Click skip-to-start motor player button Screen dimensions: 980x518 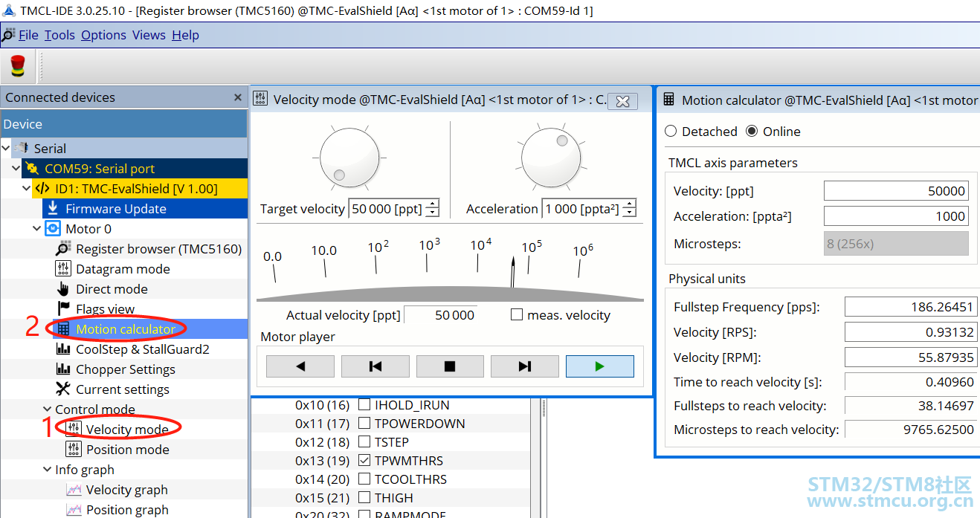(375, 366)
